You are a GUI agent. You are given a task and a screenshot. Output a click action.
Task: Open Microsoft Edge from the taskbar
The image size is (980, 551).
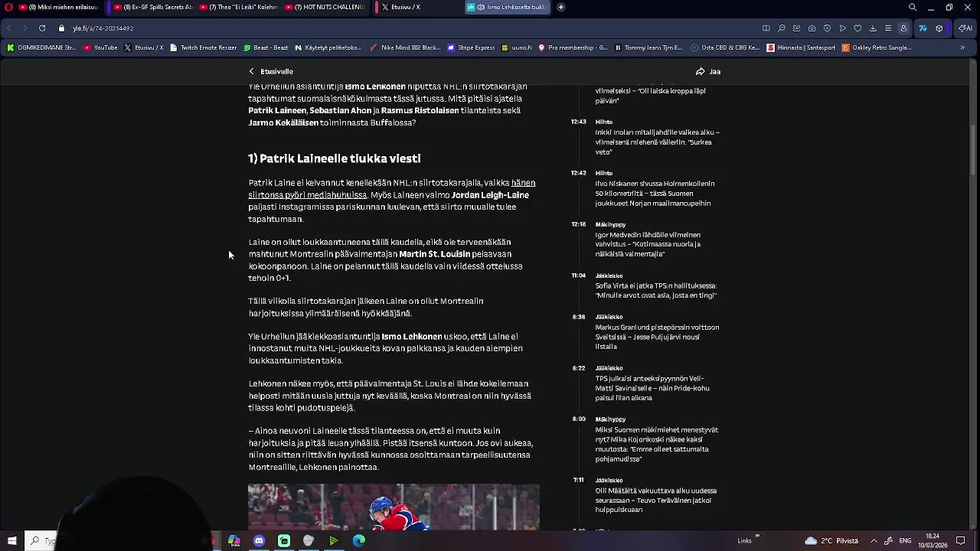click(x=358, y=541)
